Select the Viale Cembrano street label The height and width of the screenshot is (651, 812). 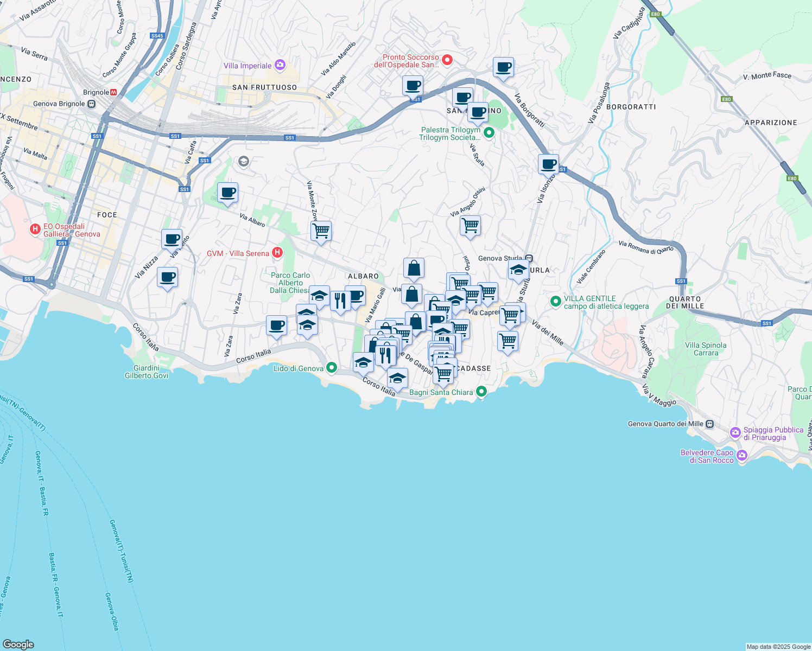(x=591, y=266)
